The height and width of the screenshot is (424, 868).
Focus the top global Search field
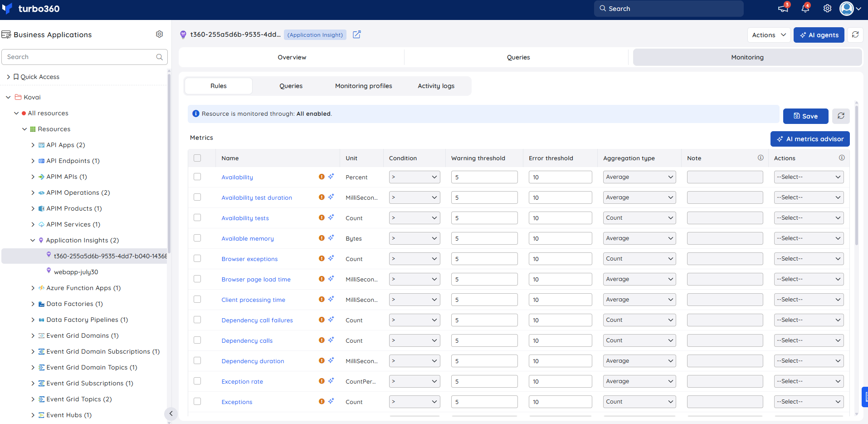click(669, 9)
